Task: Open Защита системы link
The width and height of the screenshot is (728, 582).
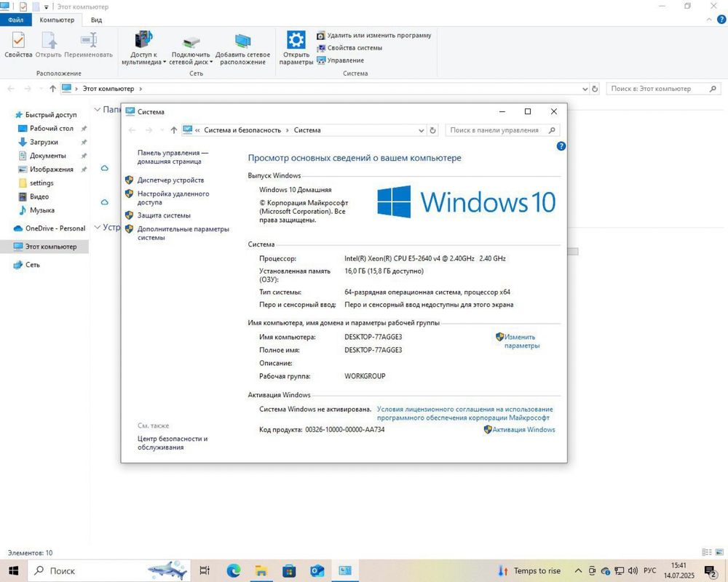Action: click(x=164, y=215)
